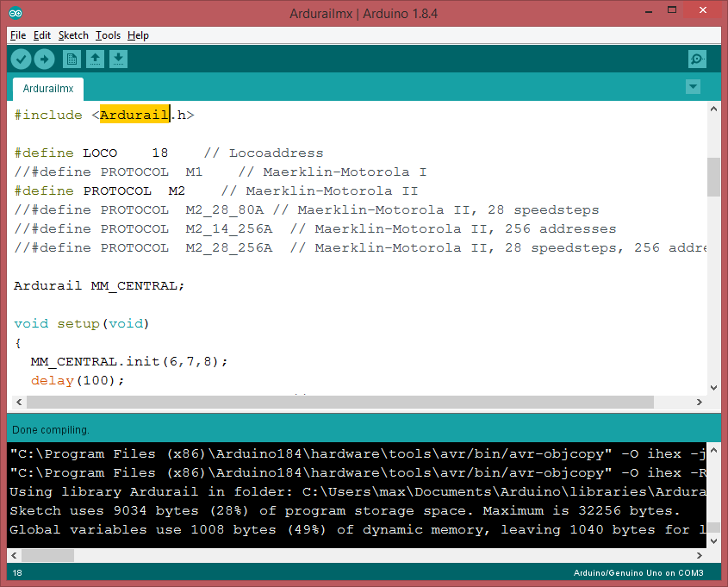Click the Open sketch up-arrow icon
728x587 pixels.
[95, 59]
